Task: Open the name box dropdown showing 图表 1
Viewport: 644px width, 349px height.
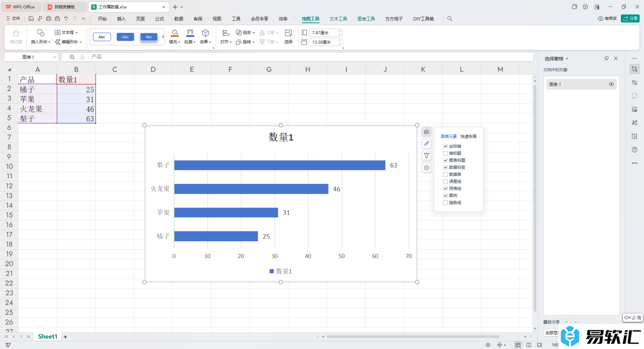Action: [54, 57]
